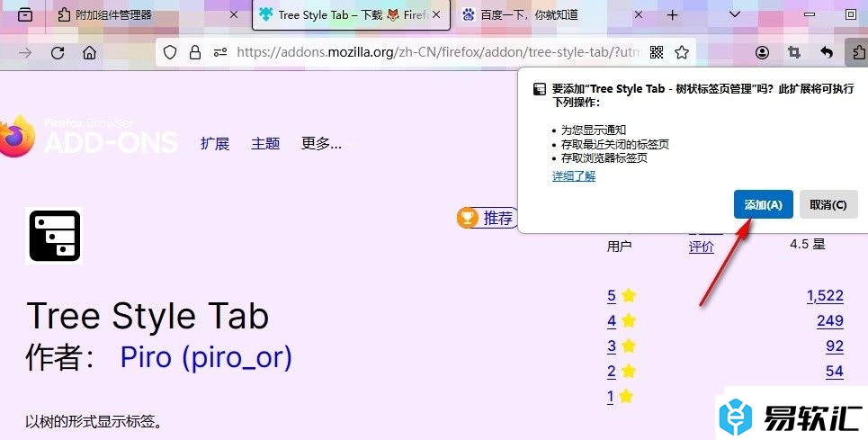Close the 百度一下 tab
Viewport: 868px width, 440px height.
639,15
